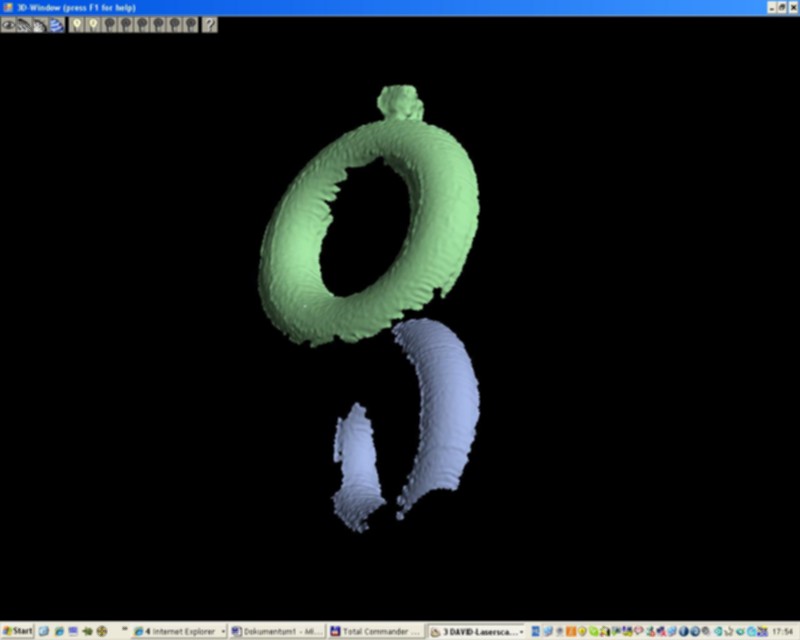This screenshot has height=640, width=800.
Task: Click the blue striped sphere toolbar icon
Action: point(57,24)
